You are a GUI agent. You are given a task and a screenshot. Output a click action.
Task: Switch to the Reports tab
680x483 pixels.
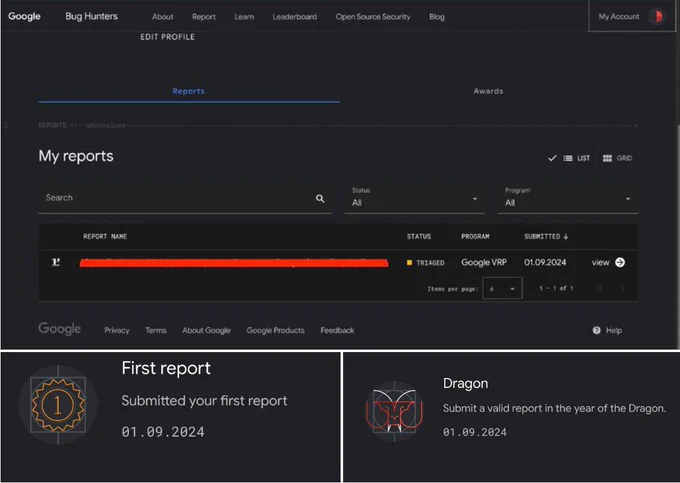pyautogui.click(x=189, y=91)
